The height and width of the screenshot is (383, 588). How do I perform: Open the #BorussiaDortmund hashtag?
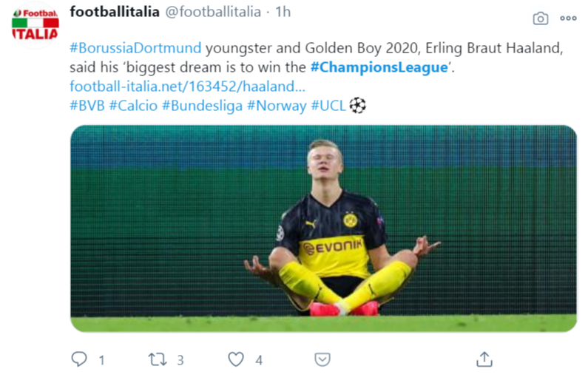[x=135, y=49]
